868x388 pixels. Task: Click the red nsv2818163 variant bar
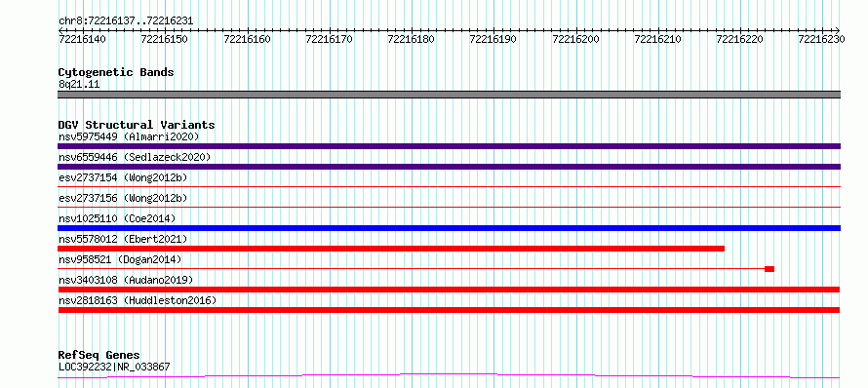[449, 310]
